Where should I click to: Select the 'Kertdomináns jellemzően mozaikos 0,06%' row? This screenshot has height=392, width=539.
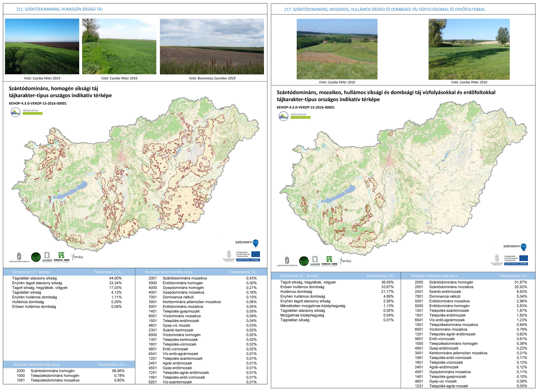pos(203,302)
